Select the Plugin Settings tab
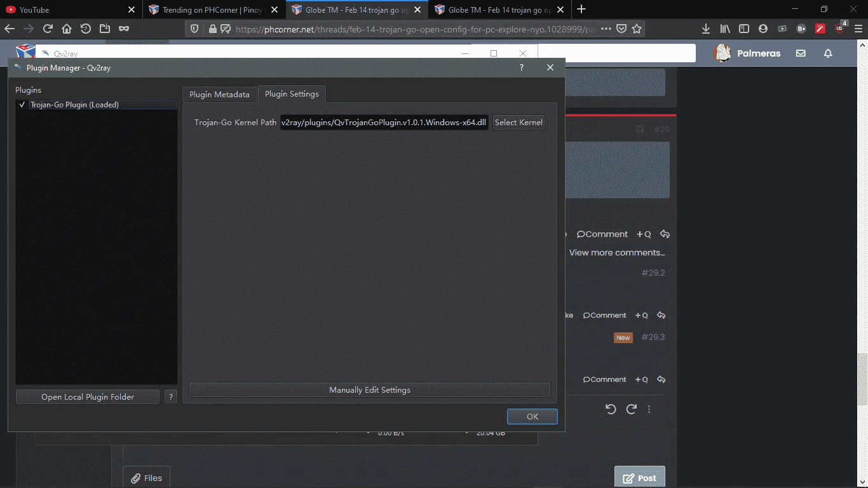This screenshot has width=868, height=488. pos(292,93)
